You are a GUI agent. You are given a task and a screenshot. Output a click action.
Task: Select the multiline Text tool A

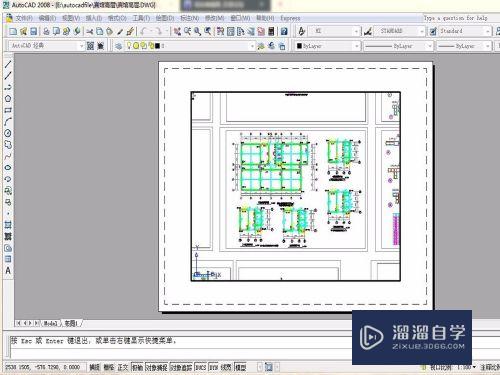click(x=8, y=271)
